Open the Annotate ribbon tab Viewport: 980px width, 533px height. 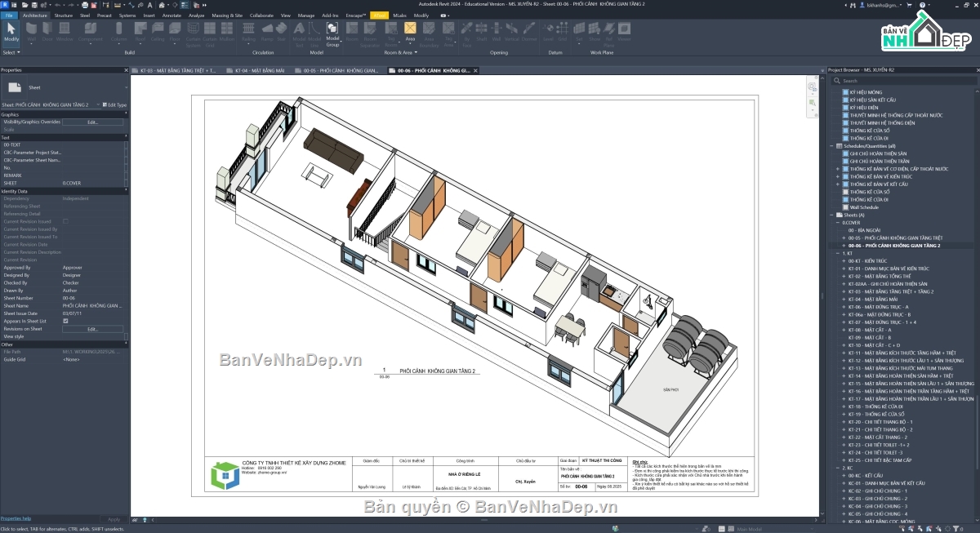click(x=171, y=15)
